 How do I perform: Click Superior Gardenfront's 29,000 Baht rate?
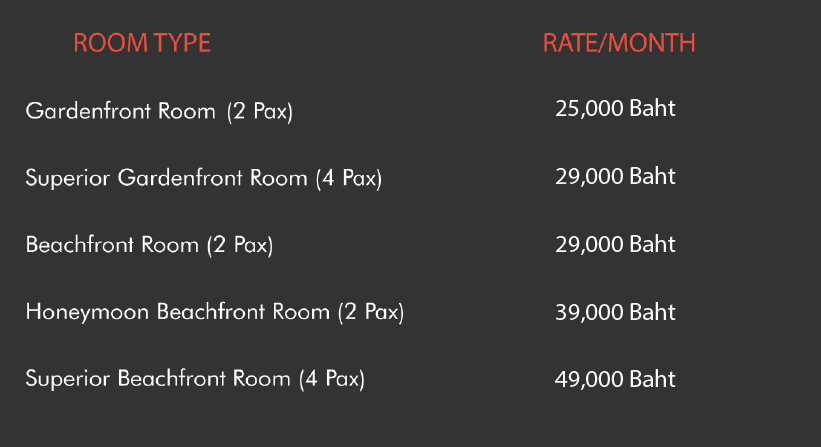pyautogui.click(x=615, y=177)
